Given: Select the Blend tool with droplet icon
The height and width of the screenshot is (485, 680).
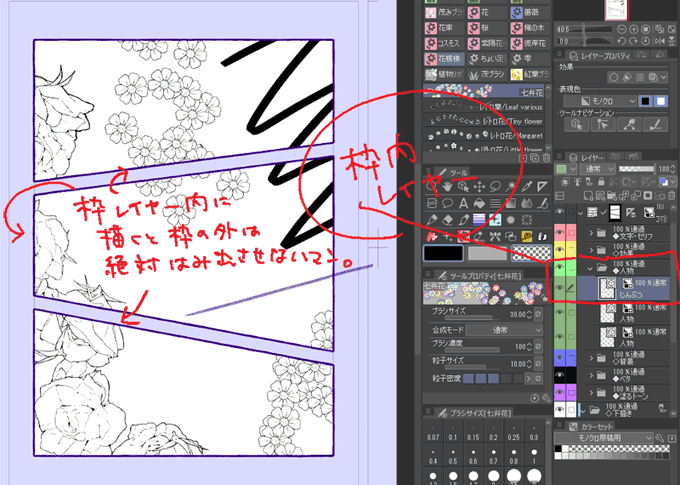Looking at the screenshot, I should pos(526,203).
